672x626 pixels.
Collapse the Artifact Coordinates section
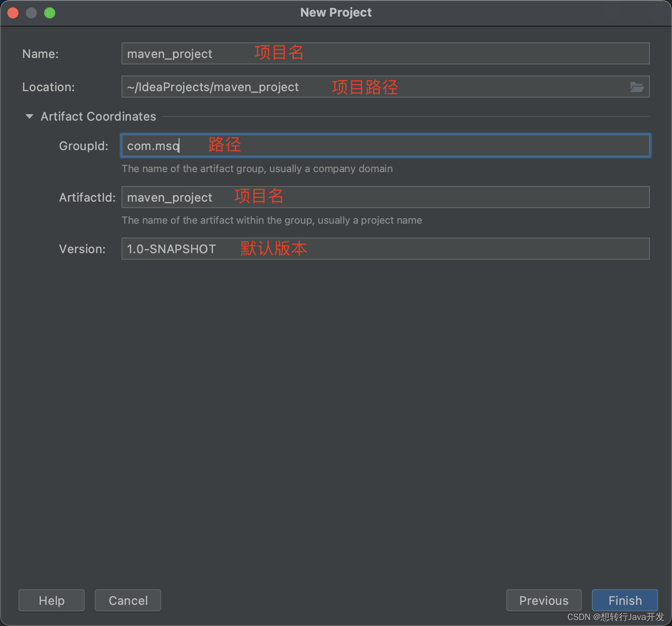[x=29, y=116]
